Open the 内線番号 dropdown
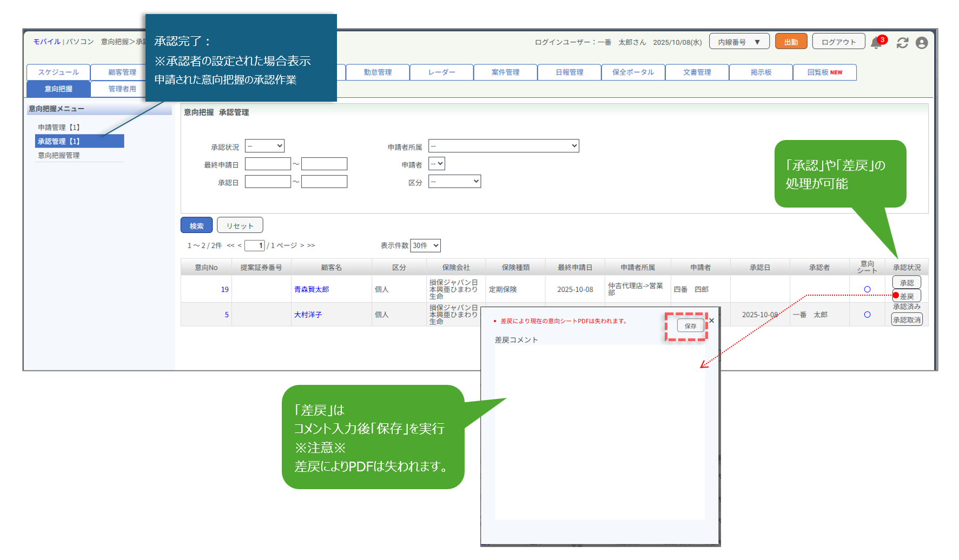The image size is (959, 560). click(739, 42)
